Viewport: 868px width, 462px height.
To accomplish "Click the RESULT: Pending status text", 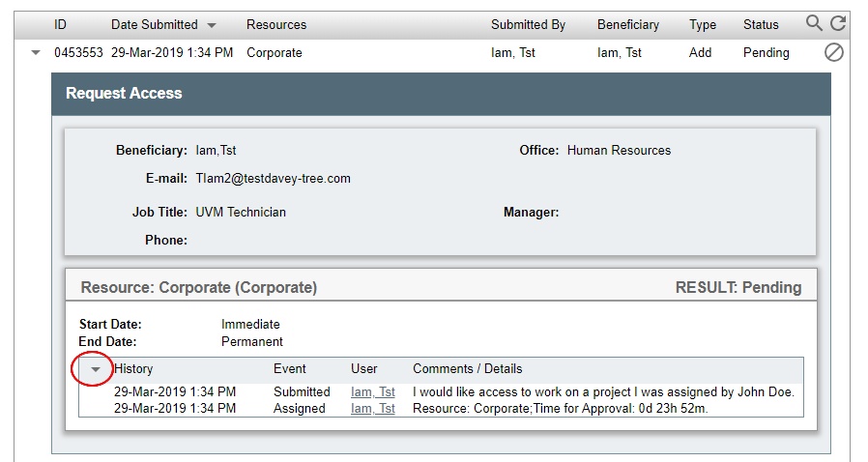I will pos(738,288).
